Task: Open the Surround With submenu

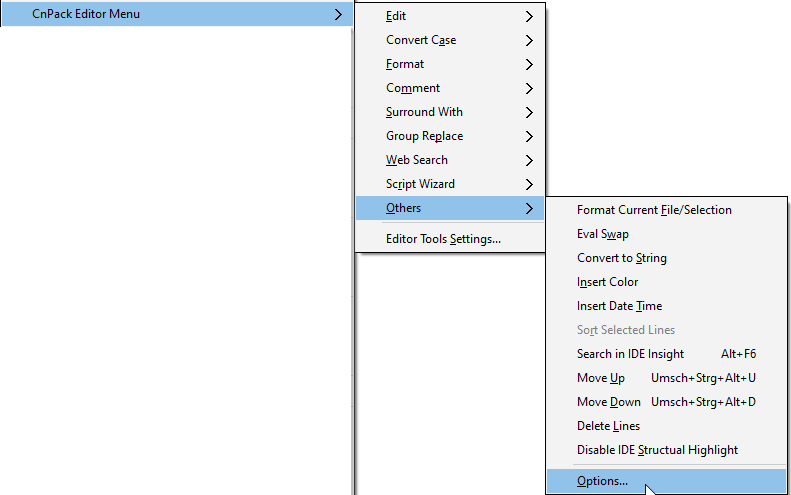Action: (449, 112)
